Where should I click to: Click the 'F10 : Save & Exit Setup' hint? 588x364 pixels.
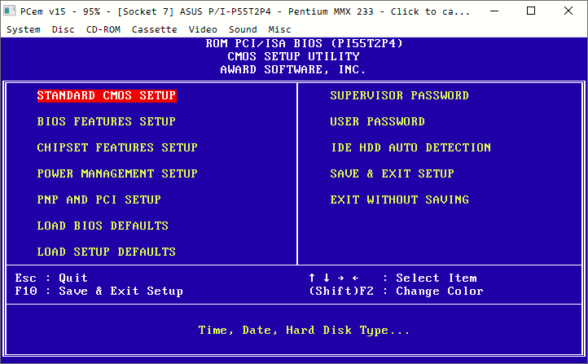coord(99,291)
